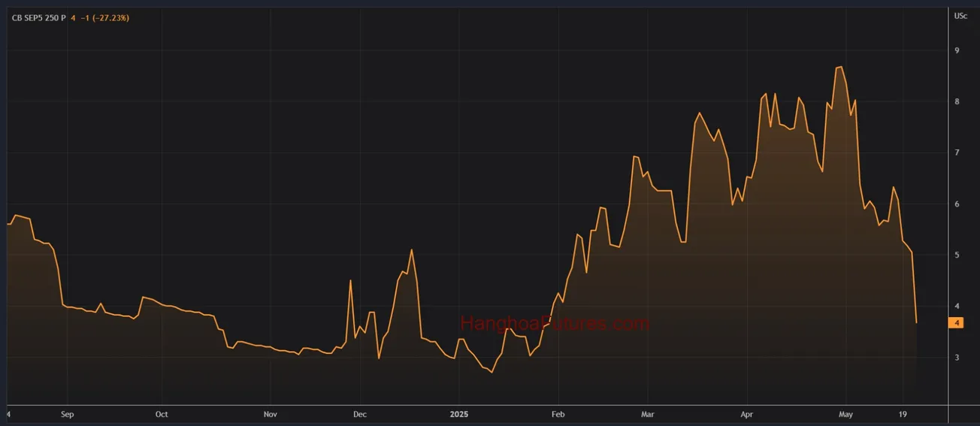Click the 3 price level on axis

(957, 358)
